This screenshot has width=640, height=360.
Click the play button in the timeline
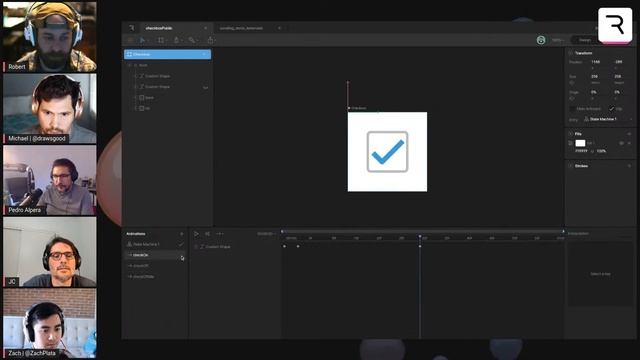coord(196,234)
